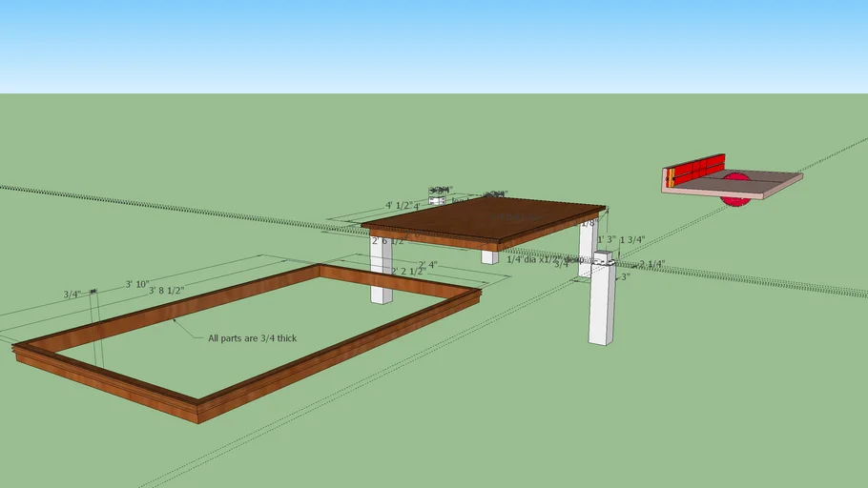Click the 3' 8 1/2" dimension label
Viewport: 868px width, 488px height.
pos(166,291)
